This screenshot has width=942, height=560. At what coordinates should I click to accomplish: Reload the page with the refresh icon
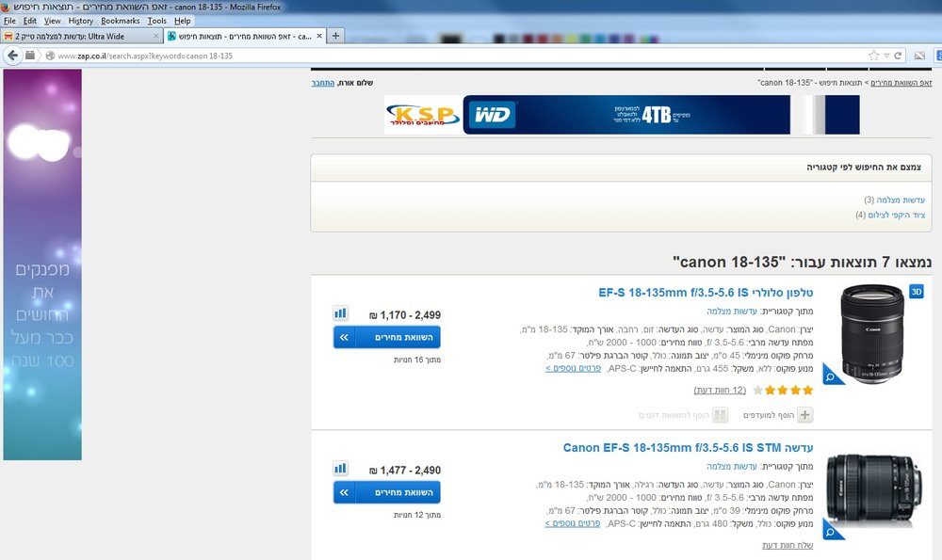[898, 56]
